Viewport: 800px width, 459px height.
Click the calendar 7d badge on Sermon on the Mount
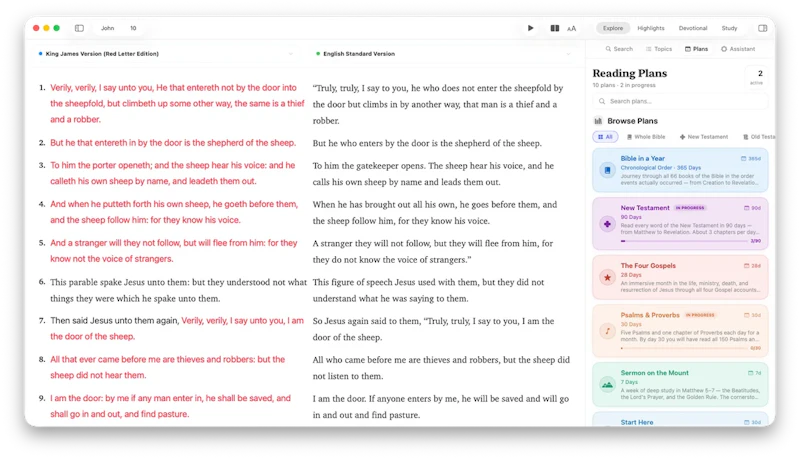pos(754,373)
